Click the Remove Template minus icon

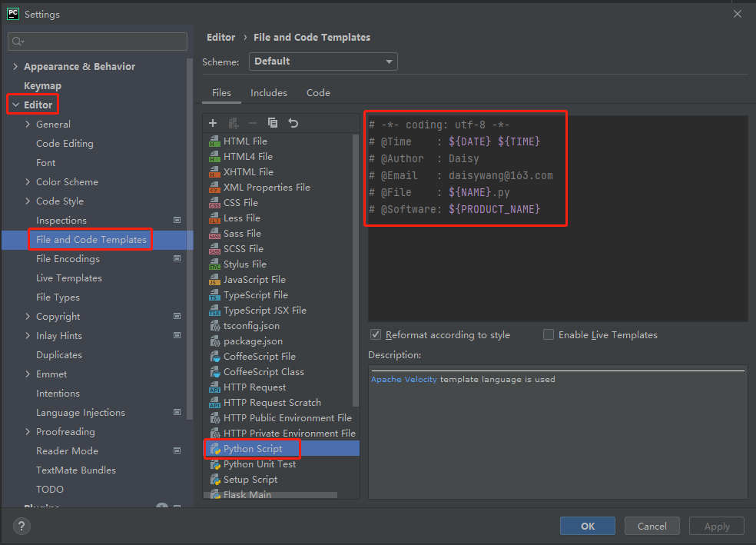(252, 123)
